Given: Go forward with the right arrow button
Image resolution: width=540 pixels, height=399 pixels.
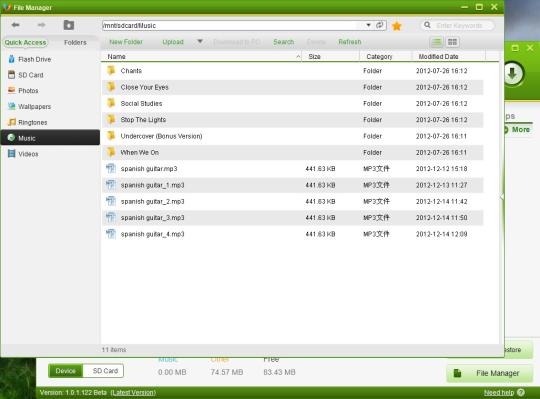Looking at the screenshot, I should tap(41, 25).
